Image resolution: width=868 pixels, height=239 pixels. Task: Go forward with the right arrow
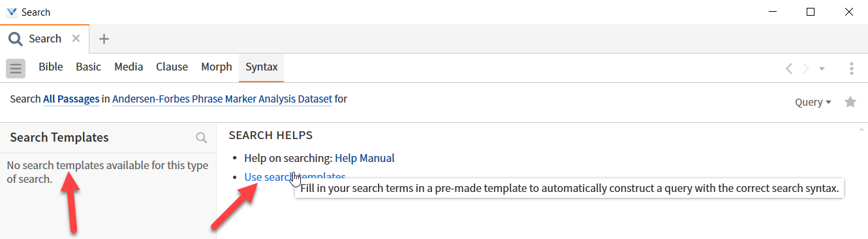[805, 69]
